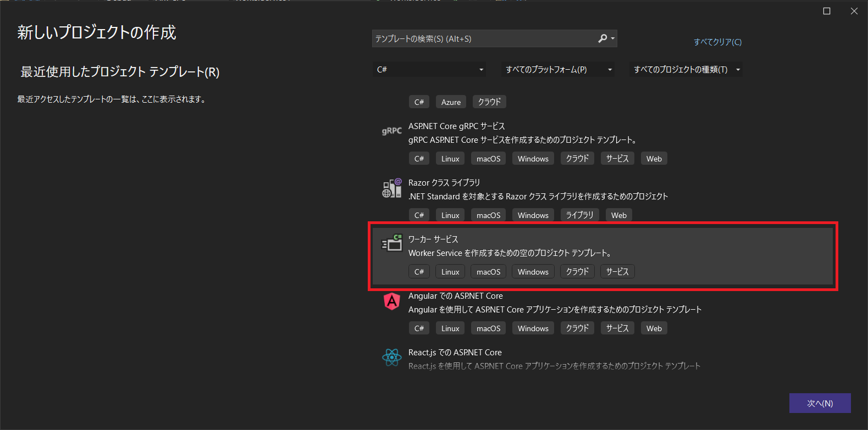Select the ワーカー サービス template title
Screen dimensions: 868x430
pos(433,239)
